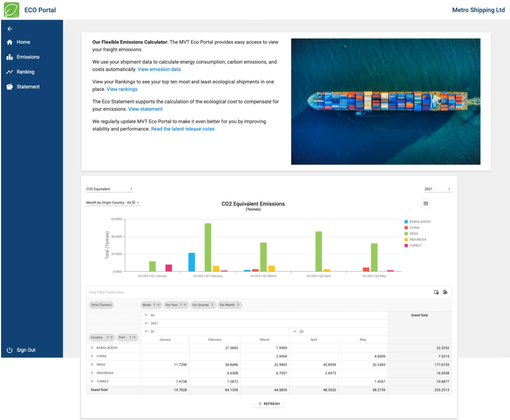Click the Sign Out power icon
This screenshot has height=420, width=510.
[9, 350]
